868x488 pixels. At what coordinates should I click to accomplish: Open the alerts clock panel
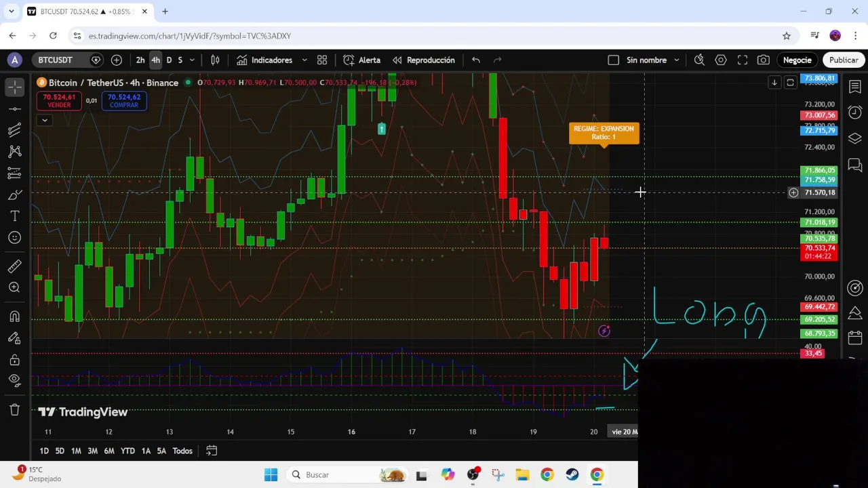(x=855, y=113)
